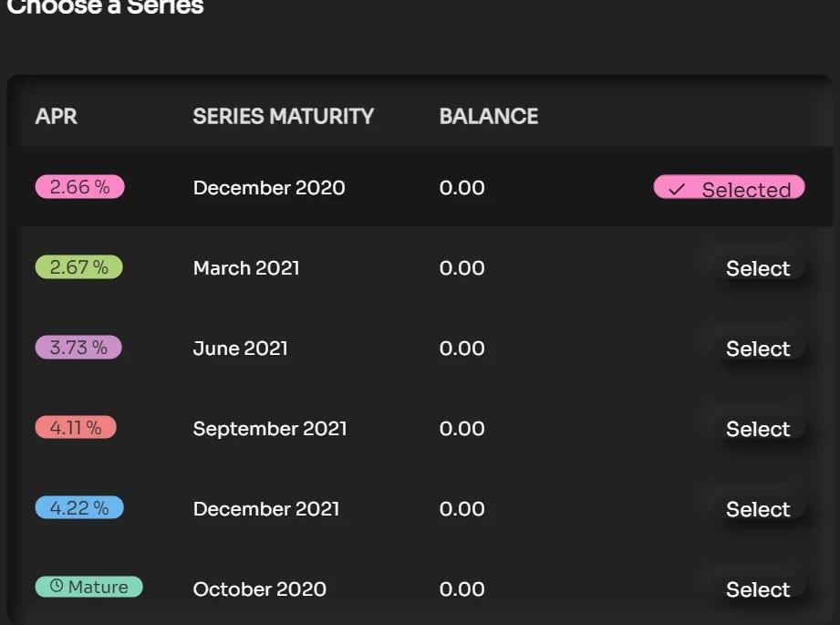The image size is (840, 625).
Task: Click the red 4.11 % APR badge
Action: coord(76,427)
